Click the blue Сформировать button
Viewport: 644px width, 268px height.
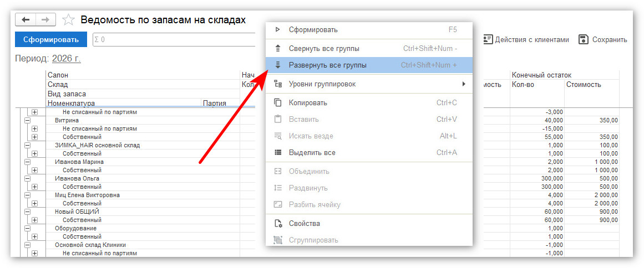[x=51, y=40]
